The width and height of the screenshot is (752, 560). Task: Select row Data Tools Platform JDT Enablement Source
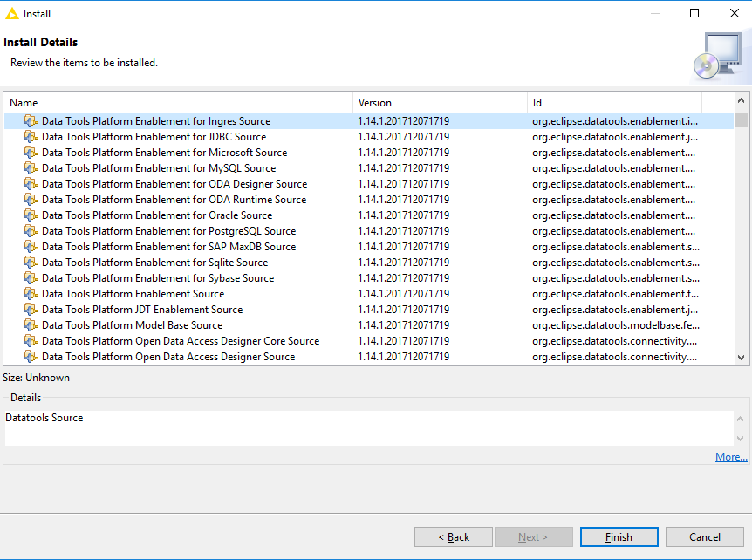(369, 310)
